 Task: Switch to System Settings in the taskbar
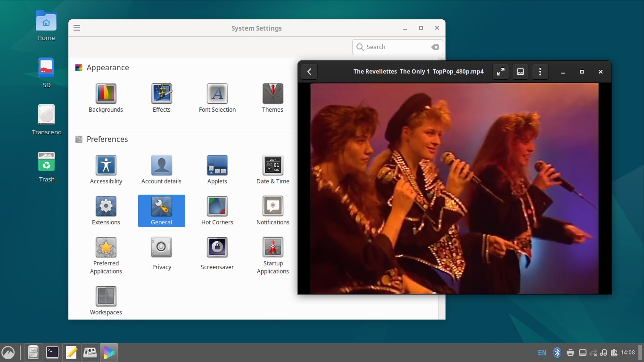click(90, 353)
